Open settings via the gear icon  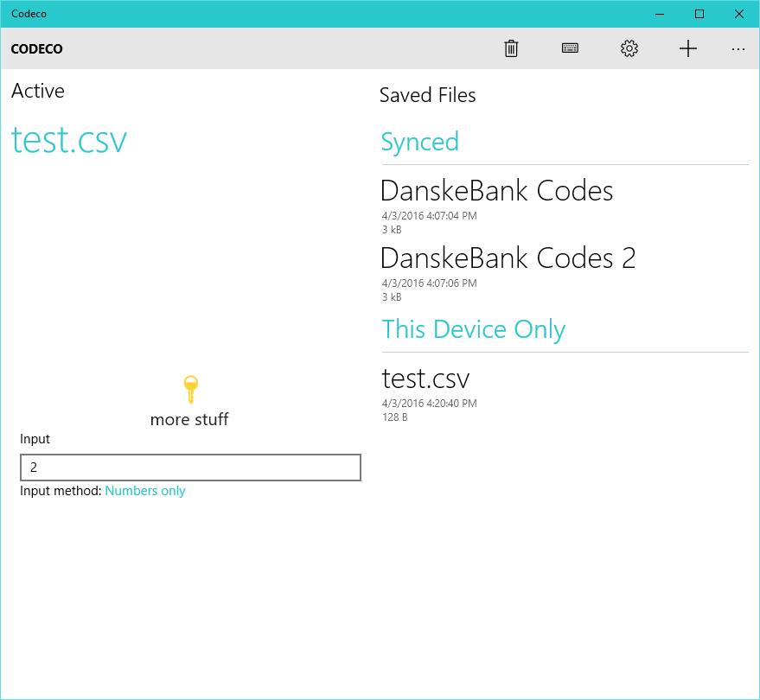tap(629, 48)
